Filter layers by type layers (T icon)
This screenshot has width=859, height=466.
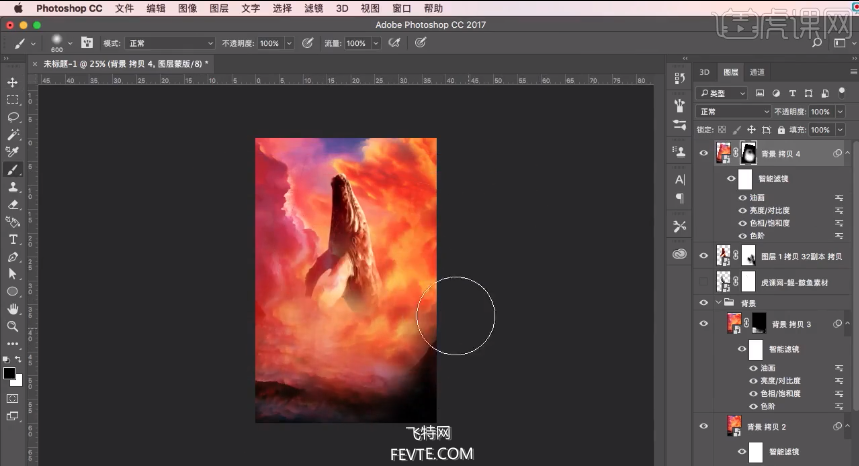click(x=792, y=93)
